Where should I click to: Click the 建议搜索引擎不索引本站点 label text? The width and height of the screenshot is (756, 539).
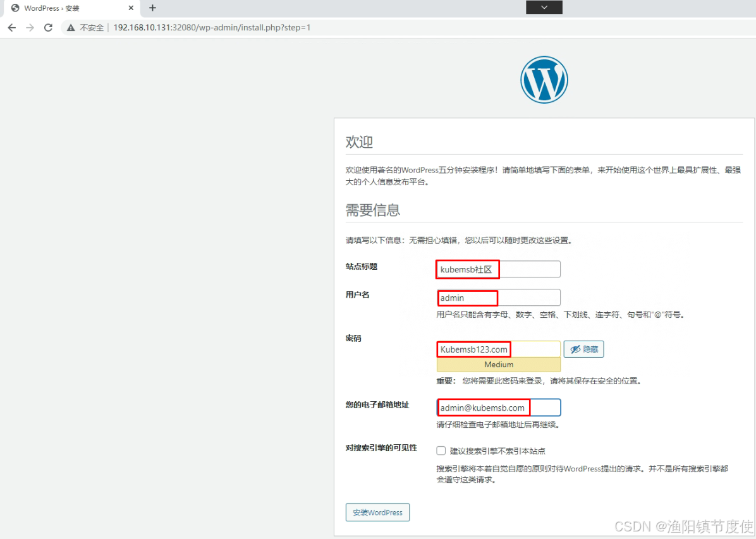tap(497, 451)
